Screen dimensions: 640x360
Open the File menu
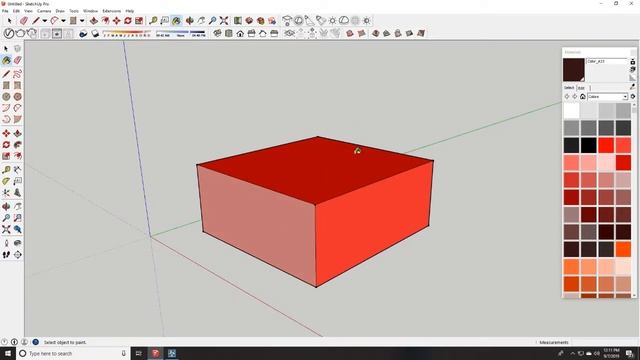pyautogui.click(x=5, y=11)
